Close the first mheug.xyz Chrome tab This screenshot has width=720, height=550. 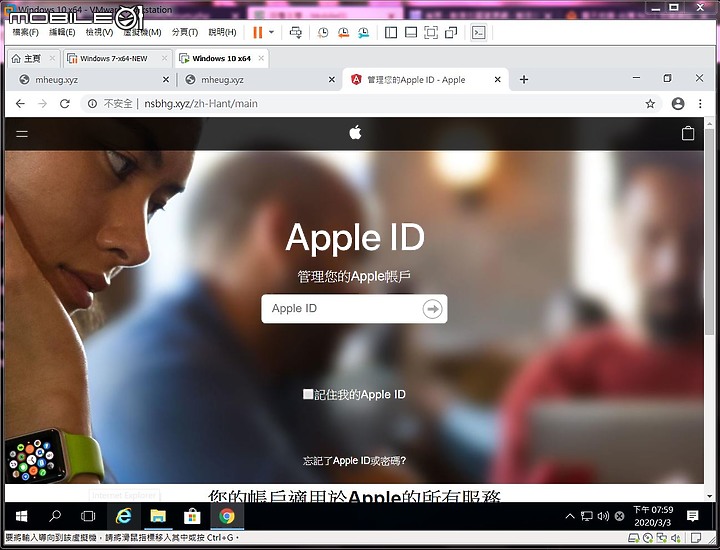coord(166,79)
